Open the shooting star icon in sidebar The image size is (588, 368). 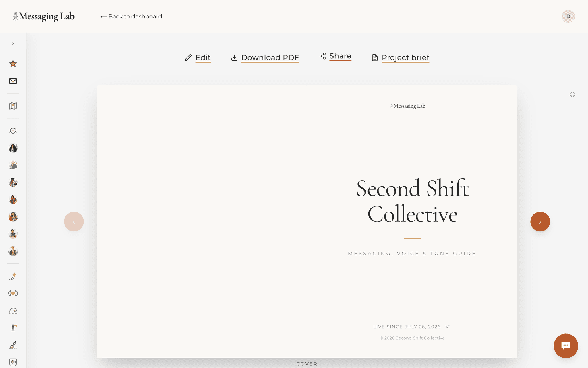pos(13,276)
